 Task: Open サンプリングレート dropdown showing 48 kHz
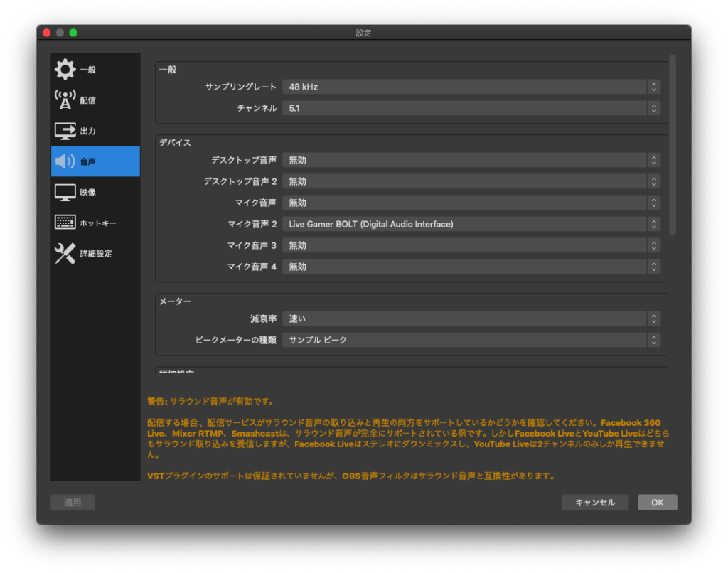tap(471, 87)
